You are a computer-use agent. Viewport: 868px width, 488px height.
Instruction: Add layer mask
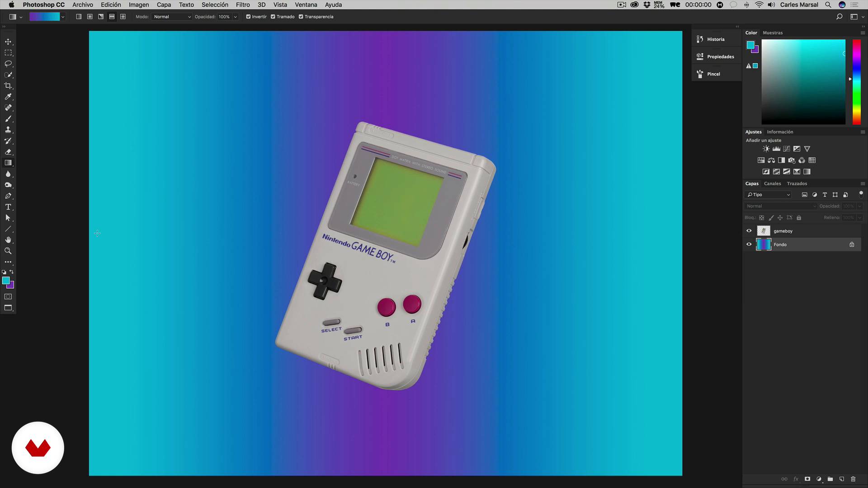[807, 479]
